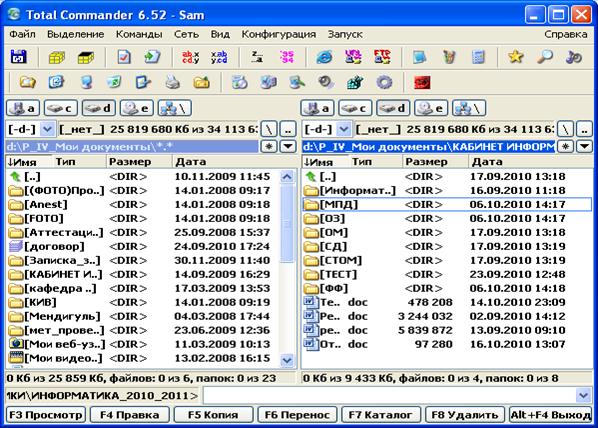Click the light yellow cubes view icon

(57, 57)
